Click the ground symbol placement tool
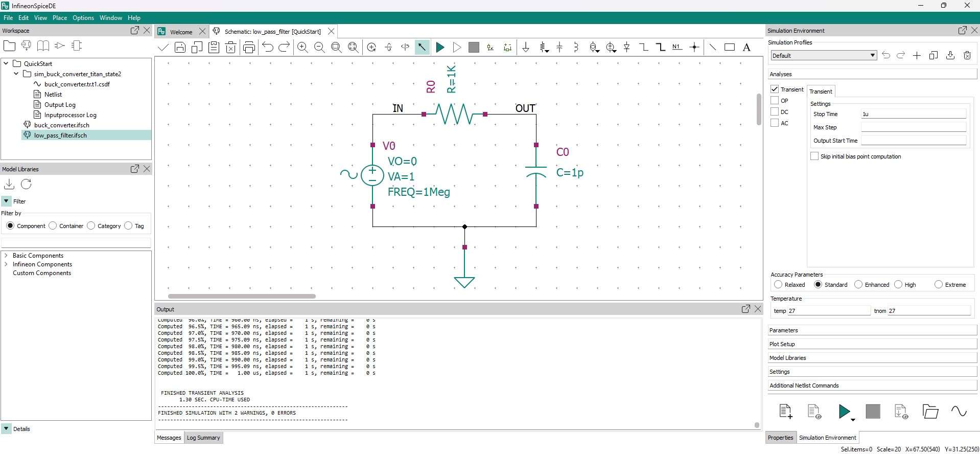980x454 pixels. (525, 48)
